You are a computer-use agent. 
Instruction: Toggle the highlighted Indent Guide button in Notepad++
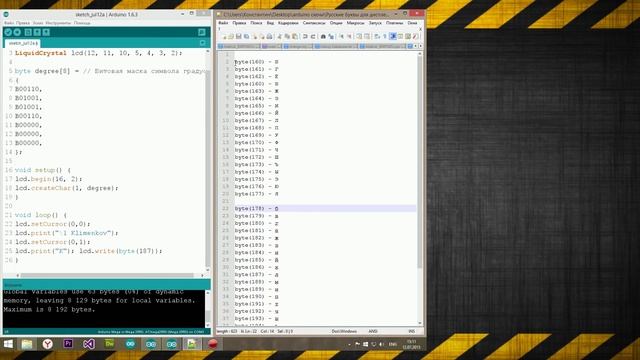click(x=393, y=36)
